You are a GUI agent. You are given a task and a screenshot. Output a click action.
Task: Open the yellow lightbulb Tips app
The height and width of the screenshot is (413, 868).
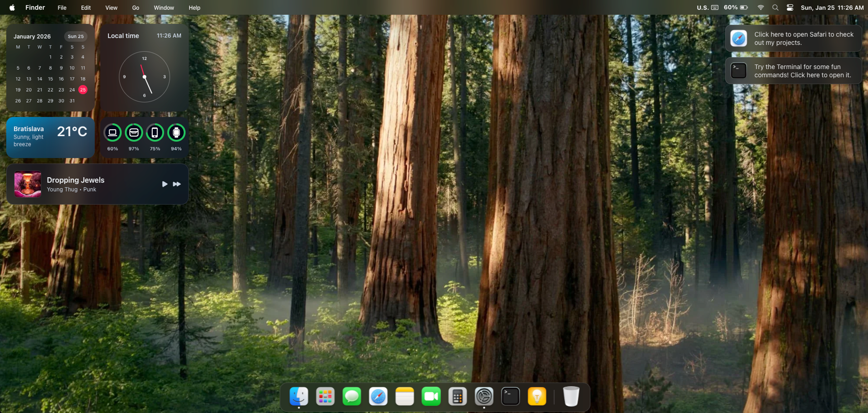tap(537, 396)
